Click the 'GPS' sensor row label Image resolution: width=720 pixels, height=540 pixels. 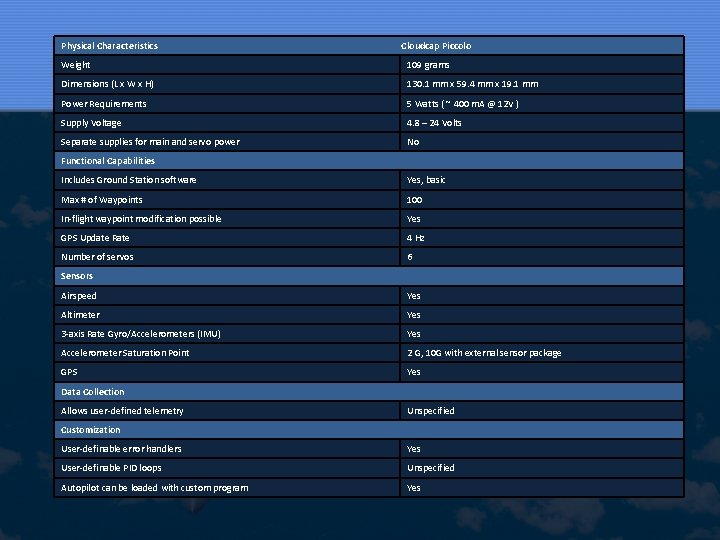coord(69,372)
